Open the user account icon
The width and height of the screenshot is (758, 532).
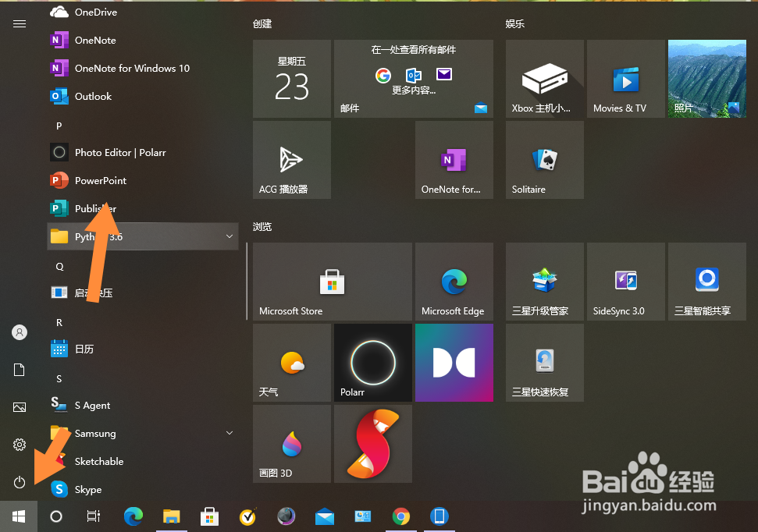point(20,332)
